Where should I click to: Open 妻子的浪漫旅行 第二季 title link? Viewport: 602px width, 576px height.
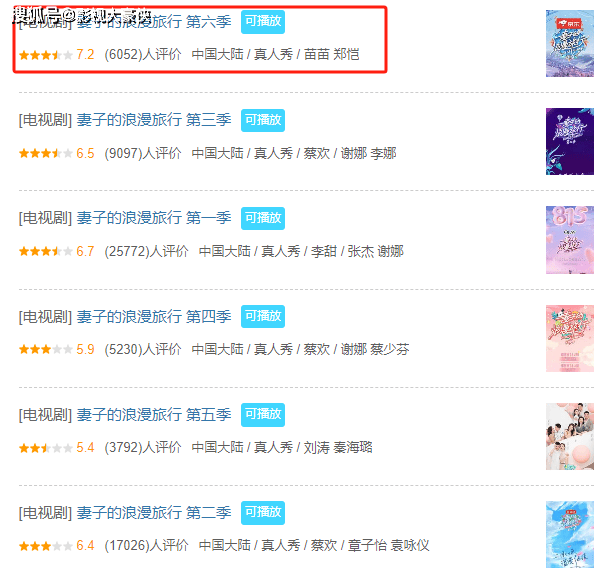(154, 512)
